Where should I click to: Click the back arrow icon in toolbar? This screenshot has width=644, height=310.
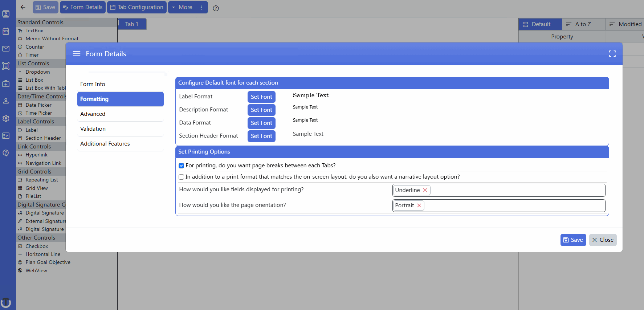click(x=23, y=7)
